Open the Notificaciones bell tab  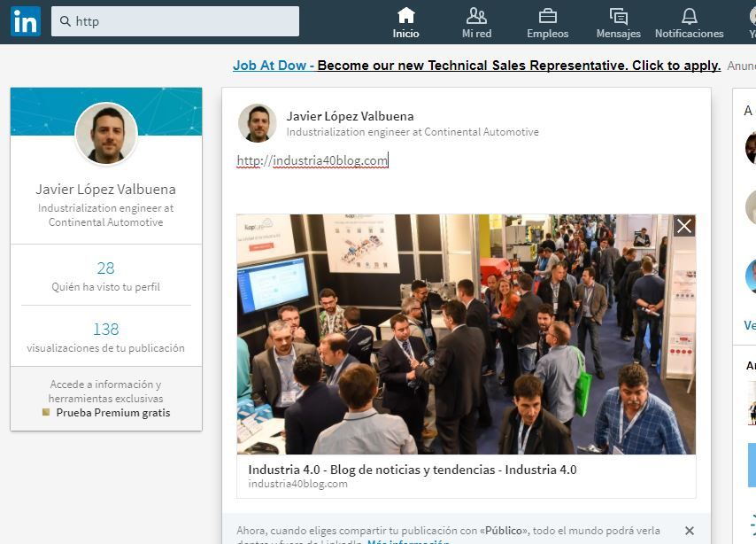tap(689, 23)
